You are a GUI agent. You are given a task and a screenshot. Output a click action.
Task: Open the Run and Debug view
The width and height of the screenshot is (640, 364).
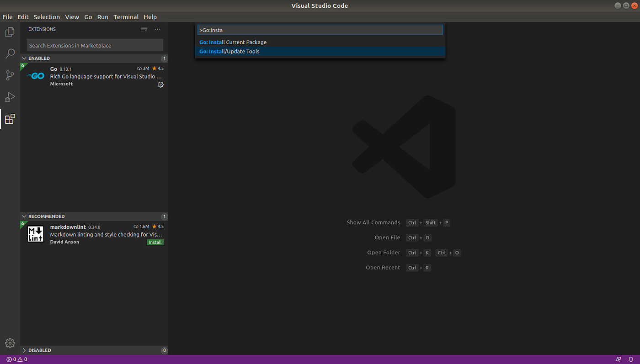click(10, 97)
